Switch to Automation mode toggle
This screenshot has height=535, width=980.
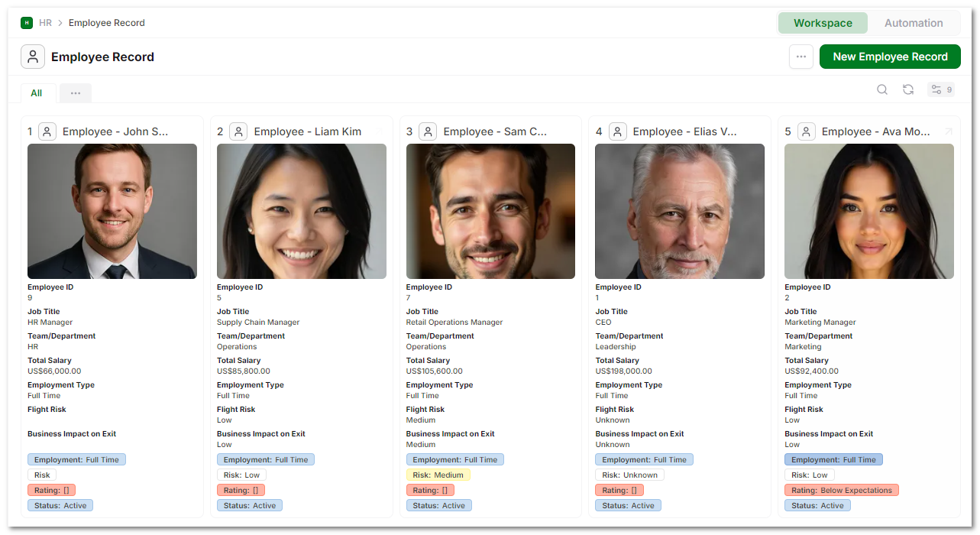coord(914,23)
